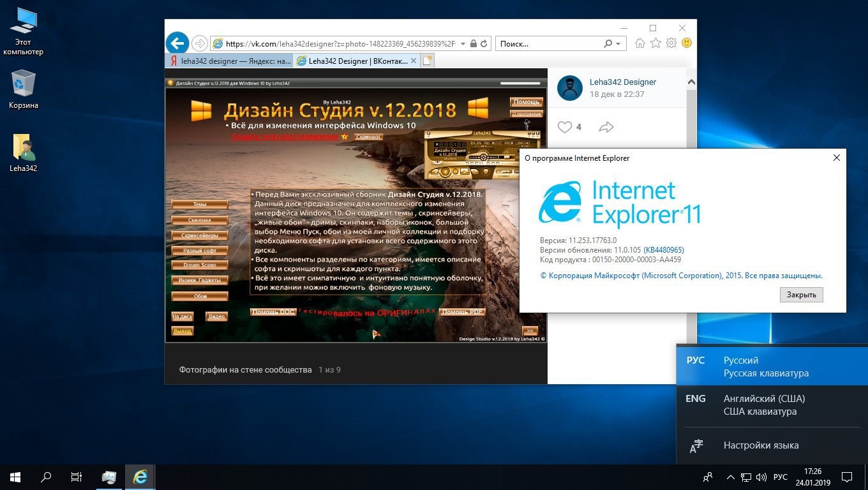Click the taskbar search magnifier
Image resolution: width=868 pixels, height=490 pixels.
pos(46,477)
